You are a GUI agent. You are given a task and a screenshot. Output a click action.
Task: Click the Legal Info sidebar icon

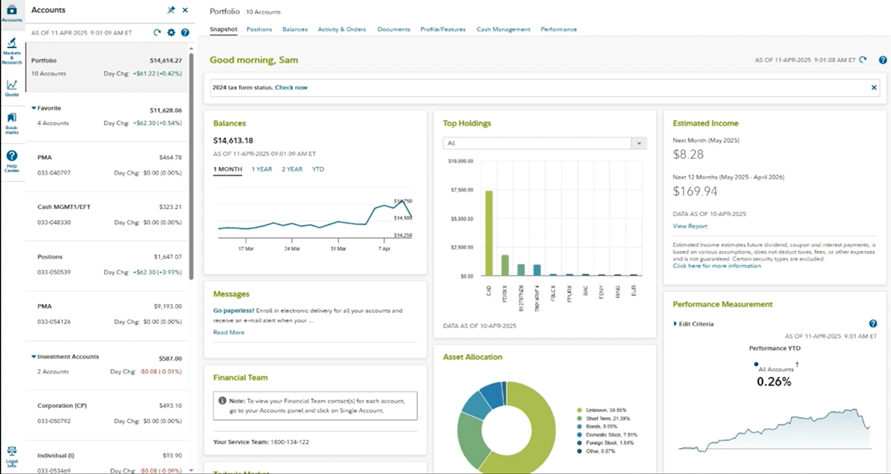[12, 455]
